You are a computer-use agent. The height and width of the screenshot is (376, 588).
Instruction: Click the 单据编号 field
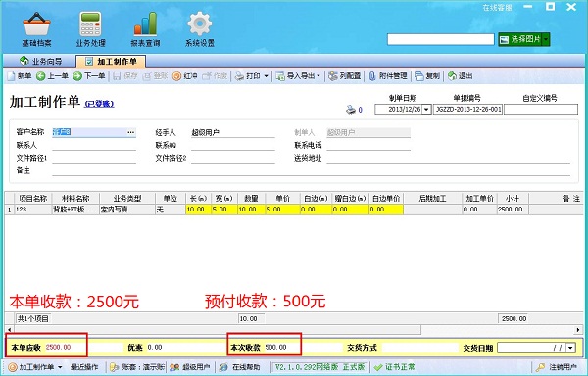coord(467,110)
